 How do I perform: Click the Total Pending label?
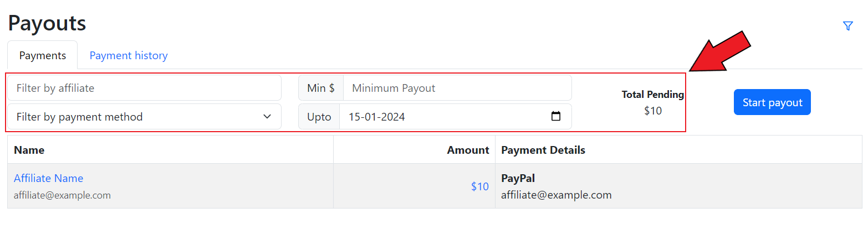[x=652, y=95]
